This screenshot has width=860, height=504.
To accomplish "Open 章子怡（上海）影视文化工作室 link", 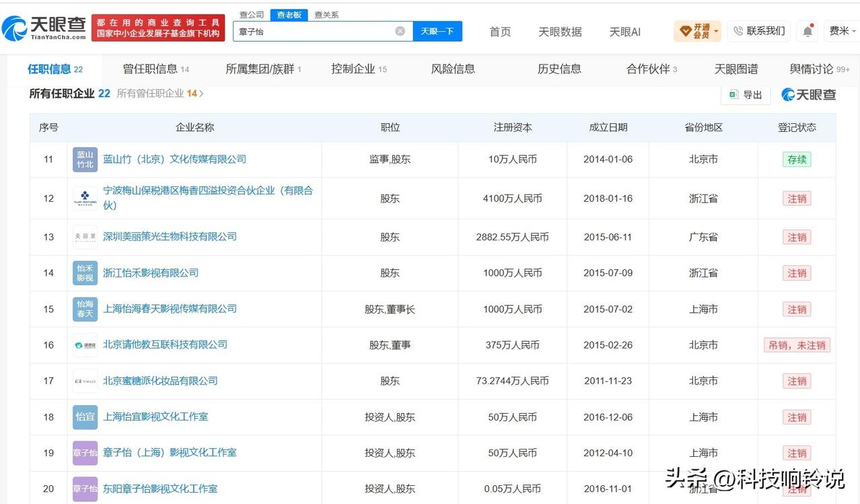I will [x=170, y=453].
